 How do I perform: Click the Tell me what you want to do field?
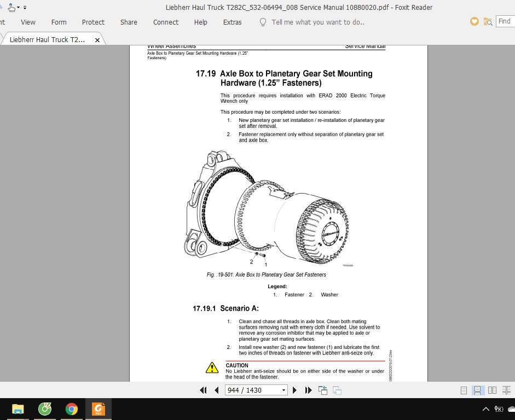(x=305, y=22)
